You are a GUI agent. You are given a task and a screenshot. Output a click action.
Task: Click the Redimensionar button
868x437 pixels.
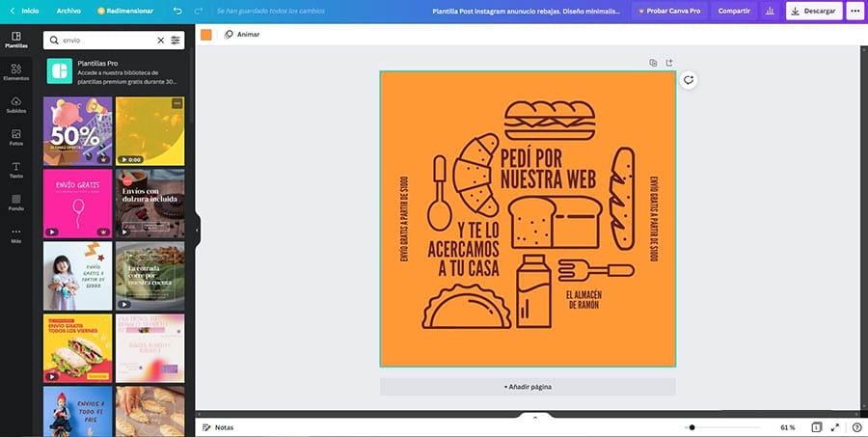tap(125, 11)
